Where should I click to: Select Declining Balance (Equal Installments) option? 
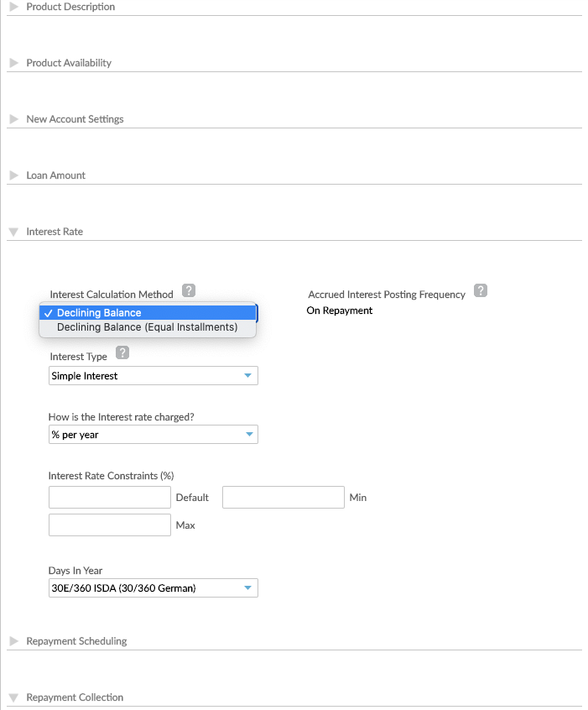[148, 327]
